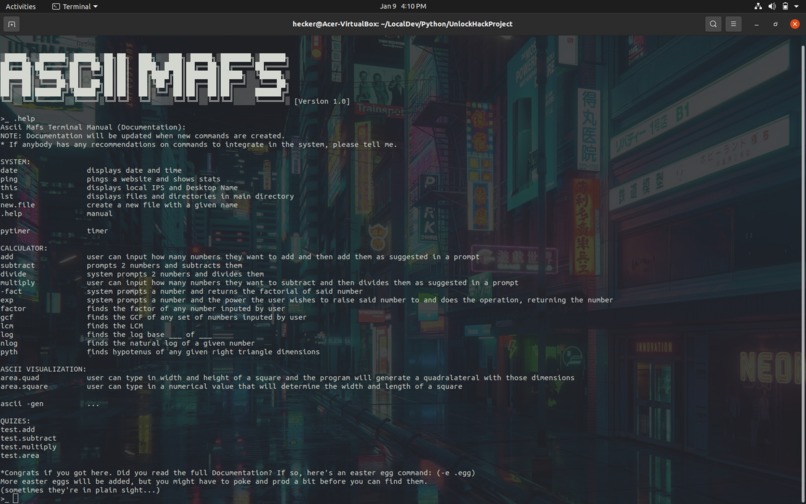Open a new terminal tab icon
Screen dimensions: 806x504
11,24
